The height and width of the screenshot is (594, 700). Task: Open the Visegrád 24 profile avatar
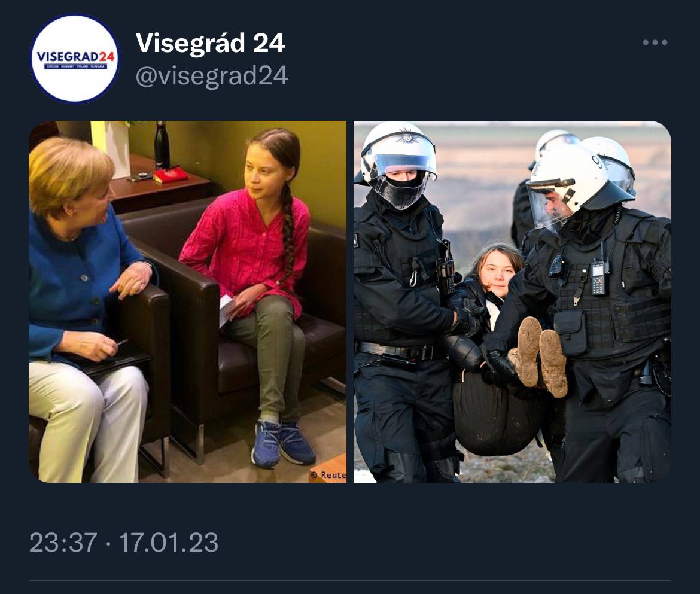point(75,59)
